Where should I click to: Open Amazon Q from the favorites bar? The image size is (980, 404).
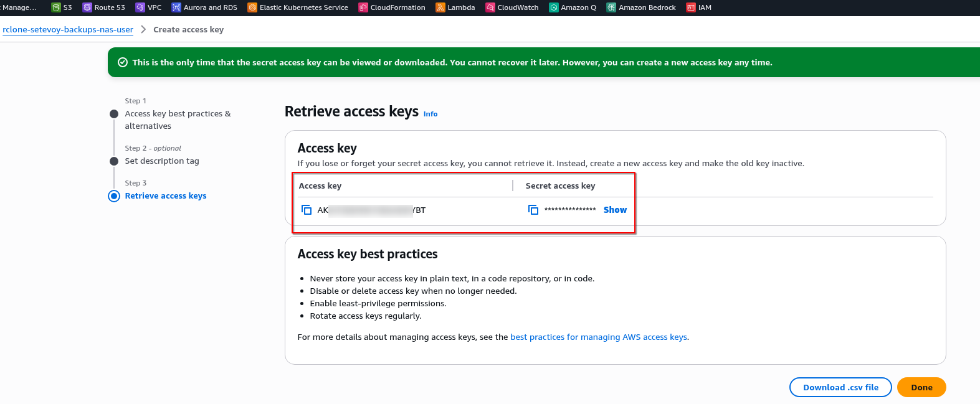[554, 7]
